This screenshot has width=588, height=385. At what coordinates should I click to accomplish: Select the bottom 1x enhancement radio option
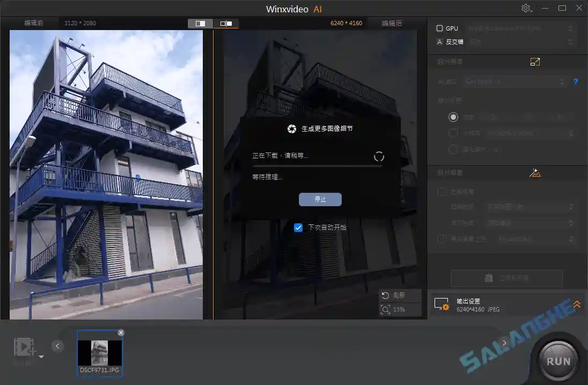tap(453, 149)
